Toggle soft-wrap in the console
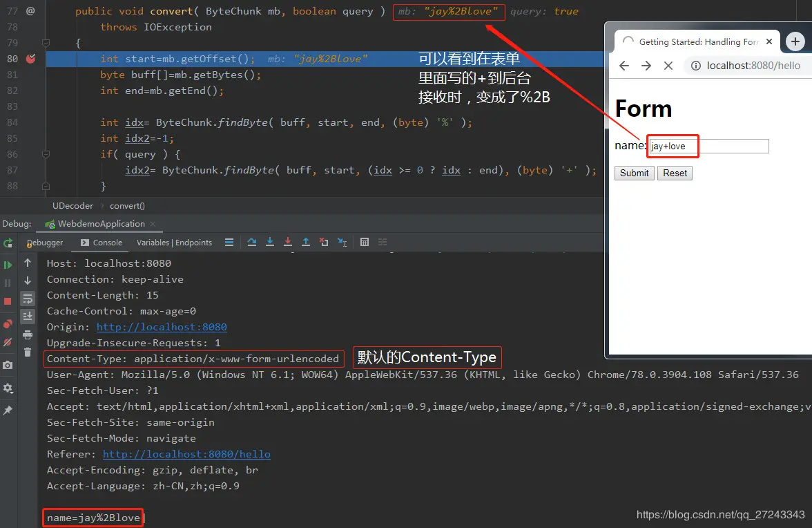This screenshot has height=528, width=812. [28, 299]
